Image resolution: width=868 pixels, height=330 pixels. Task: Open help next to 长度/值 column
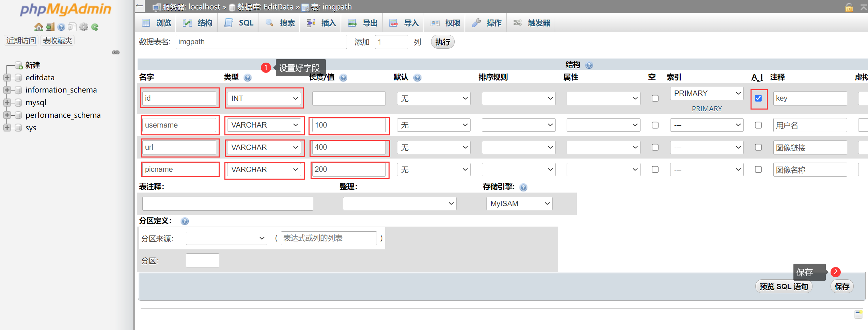(x=343, y=78)
